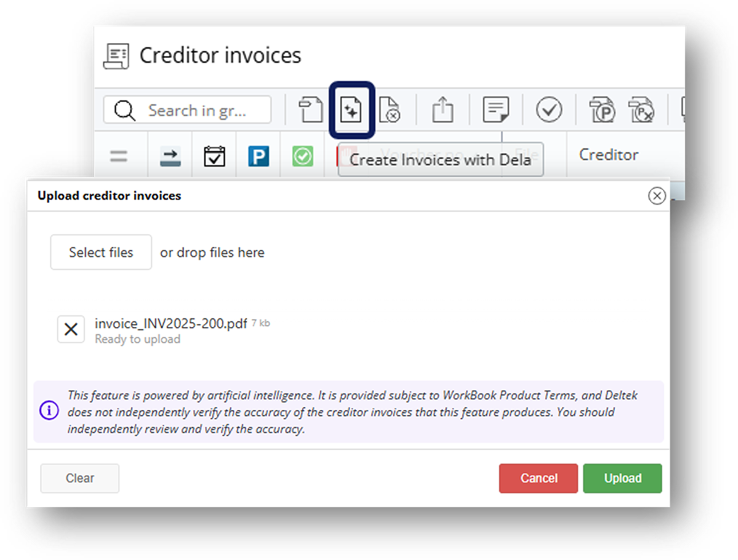Viewport: 738px width, 560px height.
Task: Create a new creditor invoice document
Action: pos(311,109)
